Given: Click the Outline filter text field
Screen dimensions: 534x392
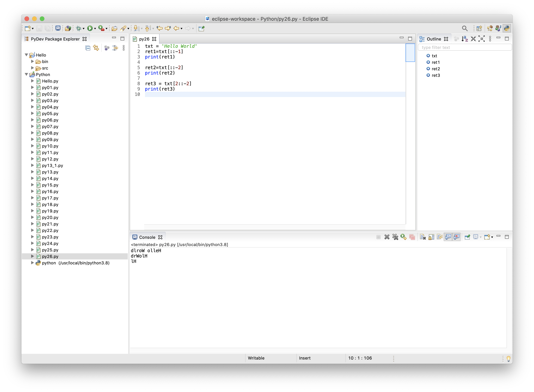Looking at the screenshot, I should click(465, 47).
